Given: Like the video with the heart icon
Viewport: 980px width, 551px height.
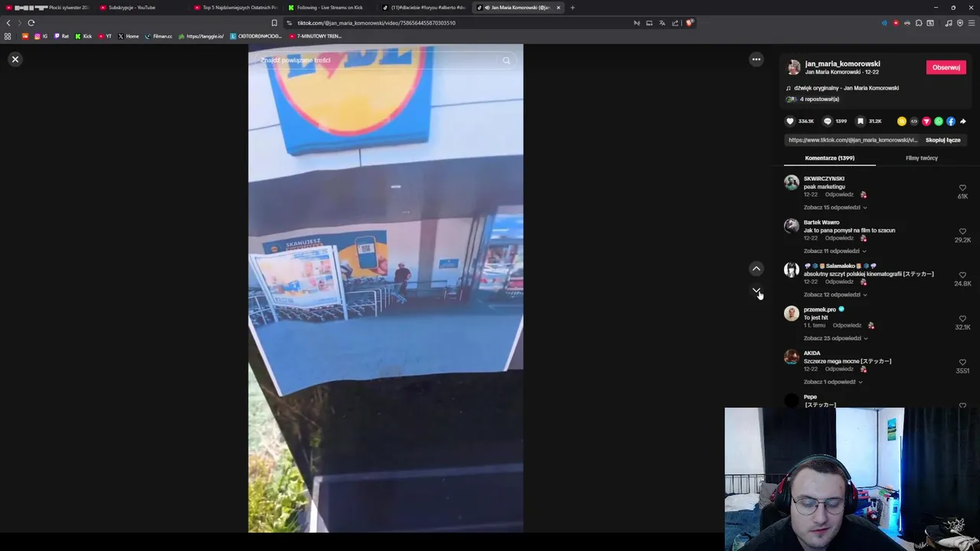Looking at the screenshot, I should pos(790,121).
